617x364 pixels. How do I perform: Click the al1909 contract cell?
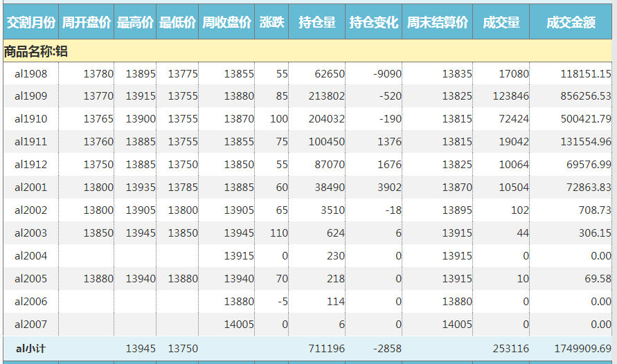coord(30,96)
